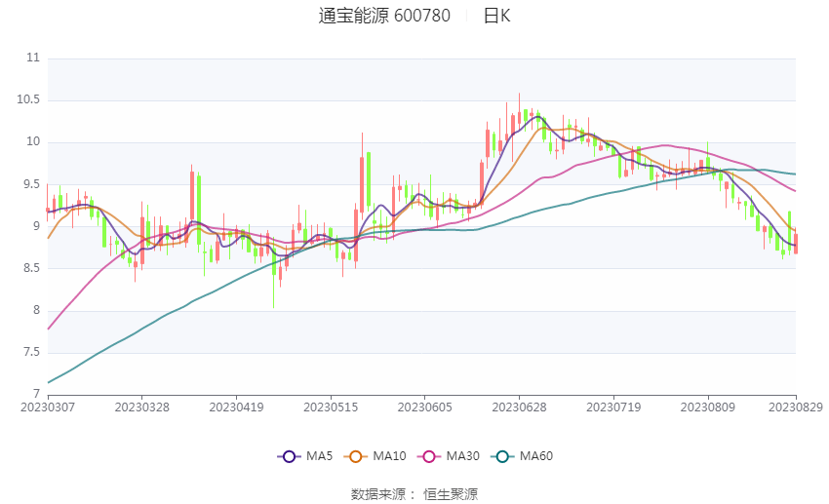Toggle the MA10 legend series
The width and height of the screenshot is (829, 504).
(x=375, y=456)
